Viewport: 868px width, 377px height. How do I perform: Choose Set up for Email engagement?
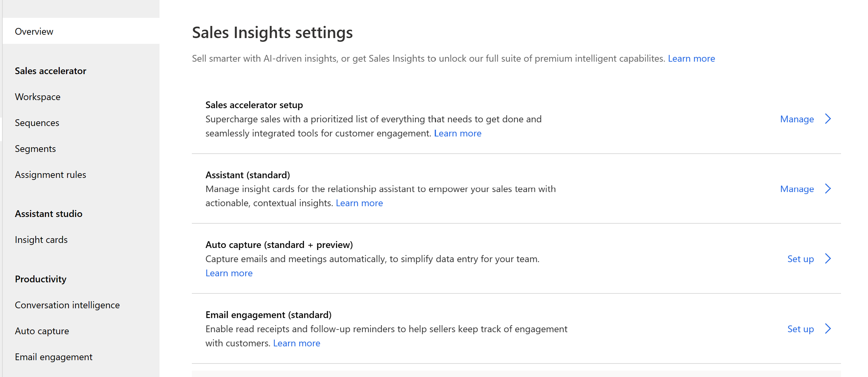(x=801, y=329)
